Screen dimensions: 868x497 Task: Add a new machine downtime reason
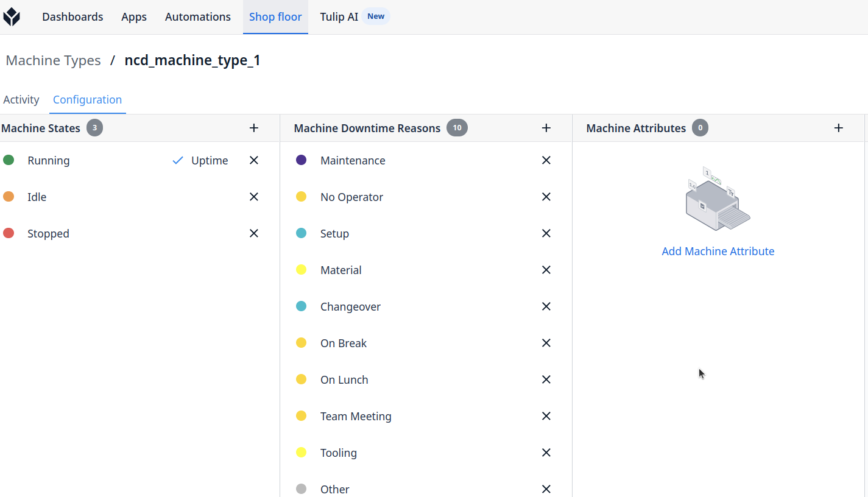[546, 128]
